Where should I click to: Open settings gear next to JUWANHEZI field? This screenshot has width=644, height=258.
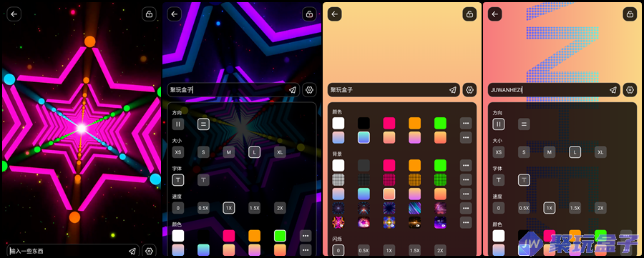pyautogui.click(x=630, y=90)
